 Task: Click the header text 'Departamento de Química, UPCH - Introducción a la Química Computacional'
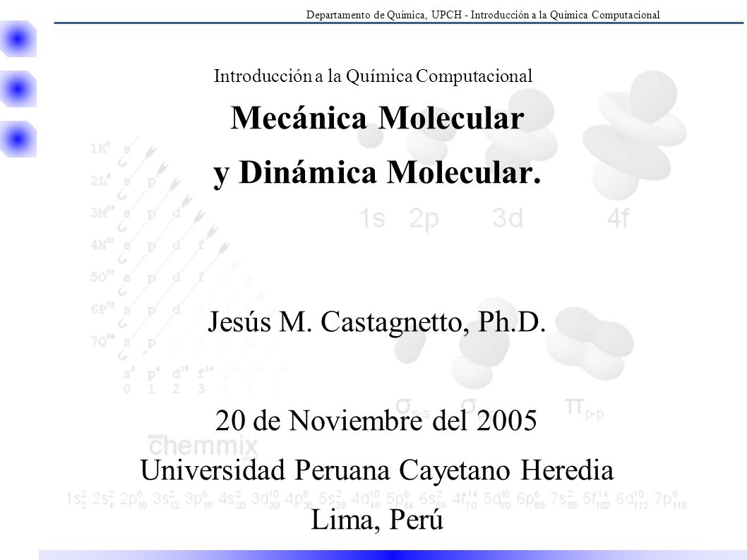coord(483,15)
